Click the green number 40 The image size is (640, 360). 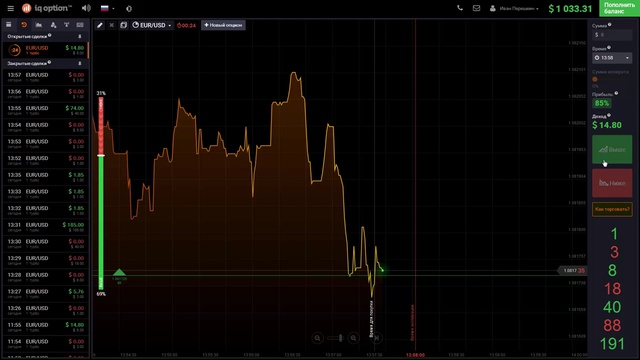coord(612,307)
